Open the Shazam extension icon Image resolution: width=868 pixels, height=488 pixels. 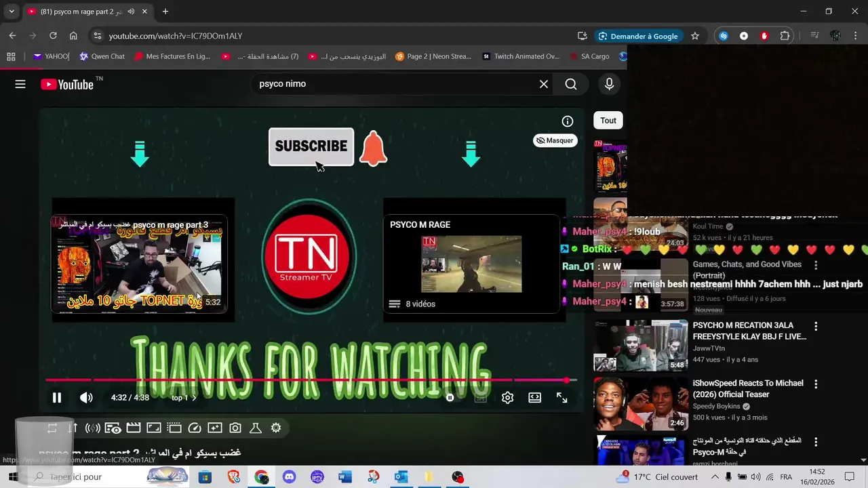724,36
